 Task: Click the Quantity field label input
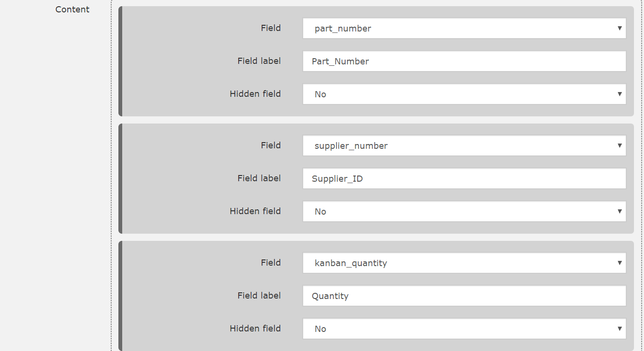(464, 296)
